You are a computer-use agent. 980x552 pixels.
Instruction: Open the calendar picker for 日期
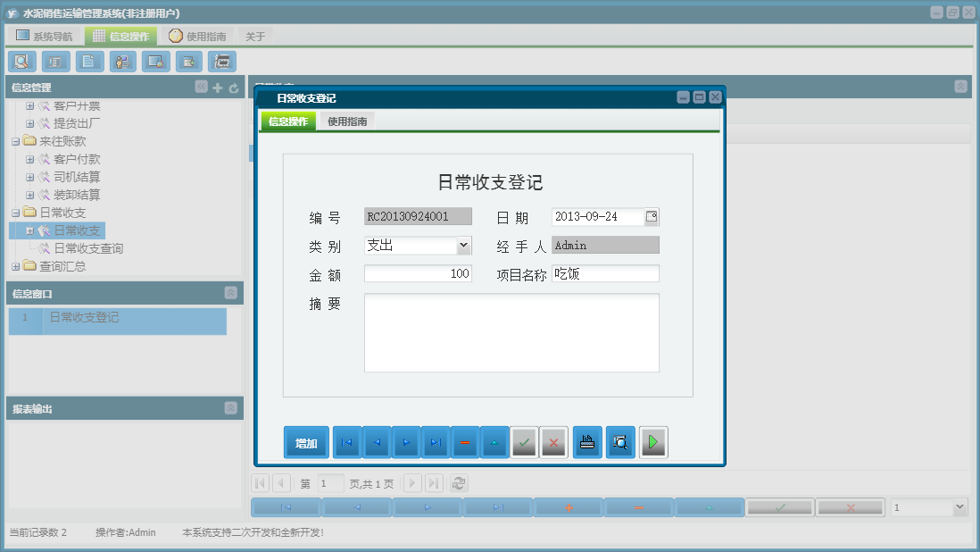tap(652, 216)
